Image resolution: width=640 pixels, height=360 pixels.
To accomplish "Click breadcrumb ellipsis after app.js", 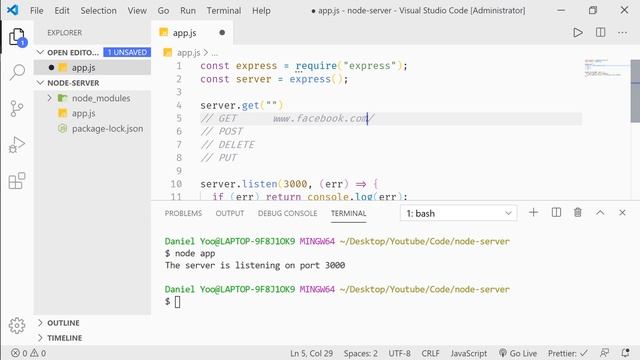I will coord(215,53).
